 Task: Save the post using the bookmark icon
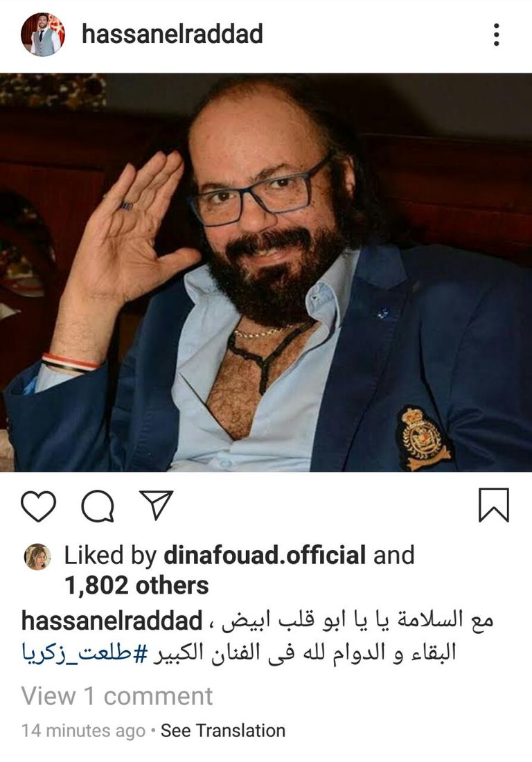click(494, 506)
